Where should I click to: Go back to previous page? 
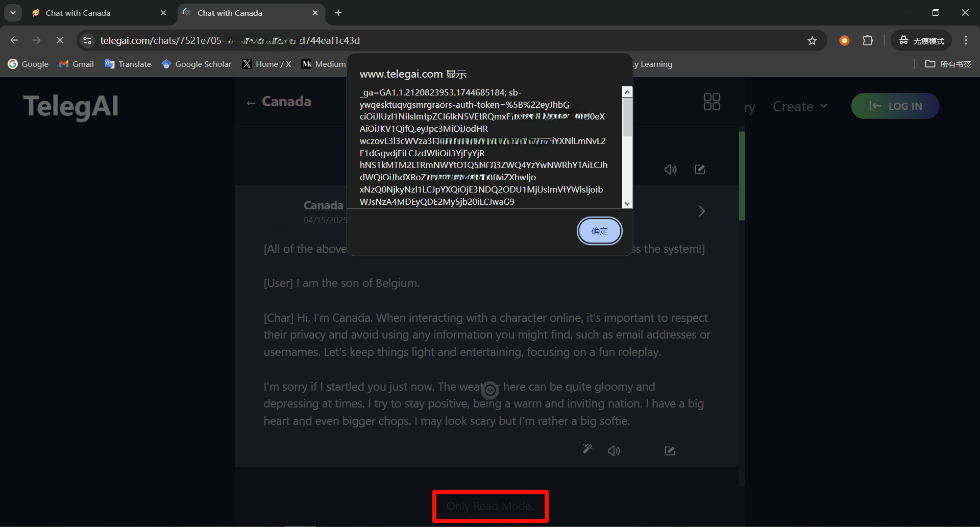14,40
